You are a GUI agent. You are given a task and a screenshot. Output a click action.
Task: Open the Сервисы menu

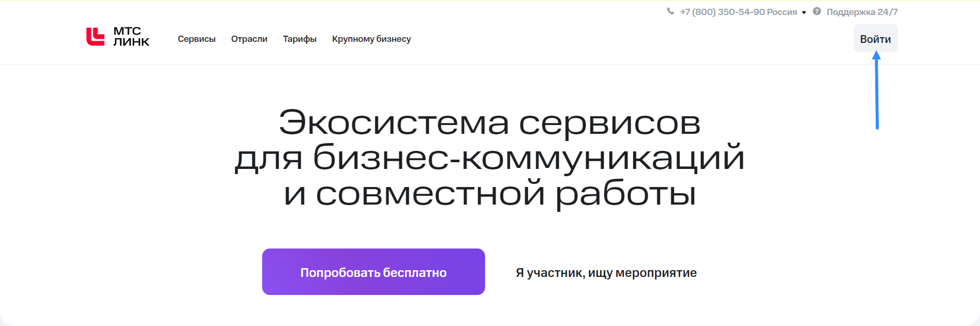(x=197, y=39)
